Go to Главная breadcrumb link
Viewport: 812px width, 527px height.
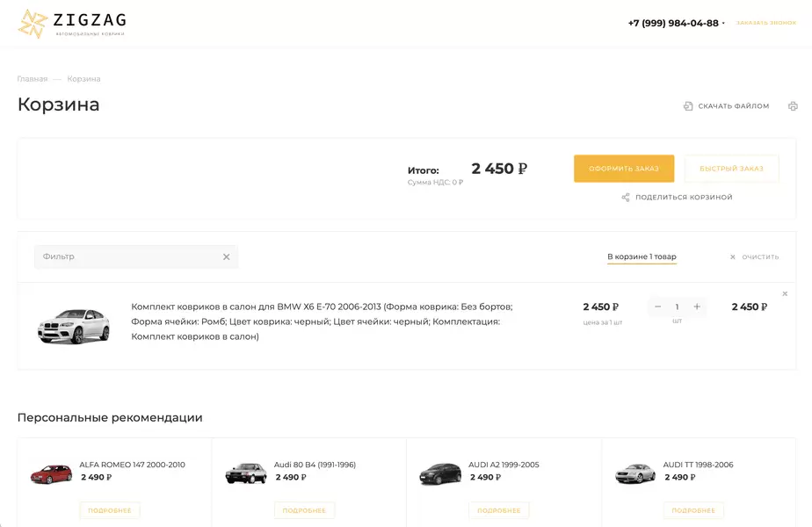pyautogui.click(x=33, y=79)
